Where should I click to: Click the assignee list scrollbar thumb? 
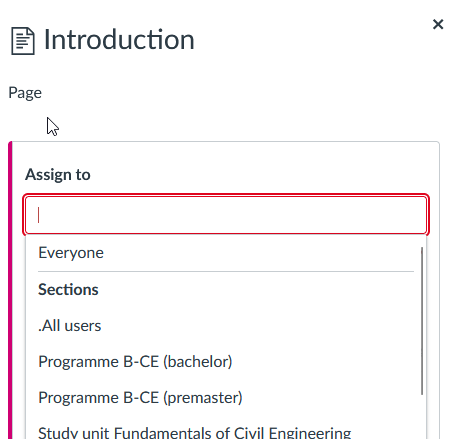[x=422, y=321]
